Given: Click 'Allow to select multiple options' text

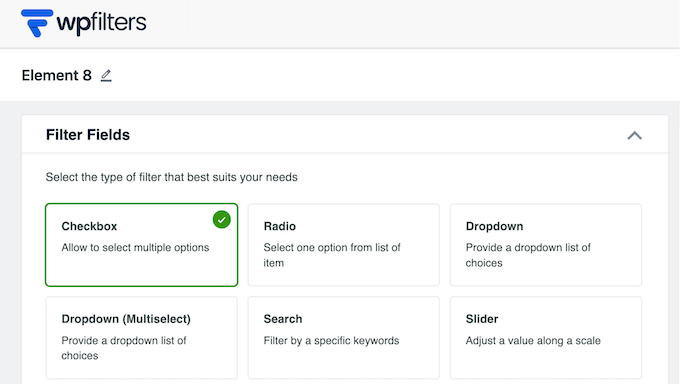Looking at the screenshot, I should [135, 247].
